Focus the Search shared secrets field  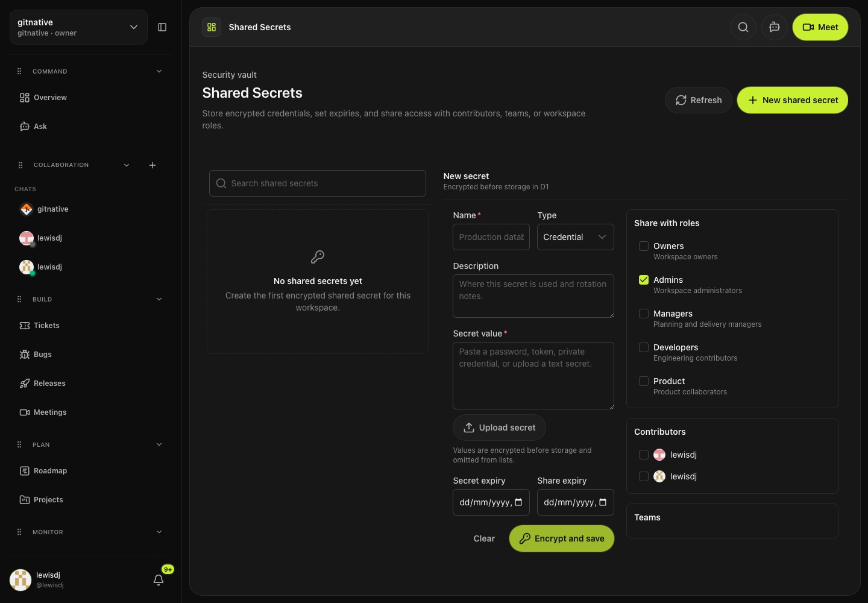[x=318, y=183]
